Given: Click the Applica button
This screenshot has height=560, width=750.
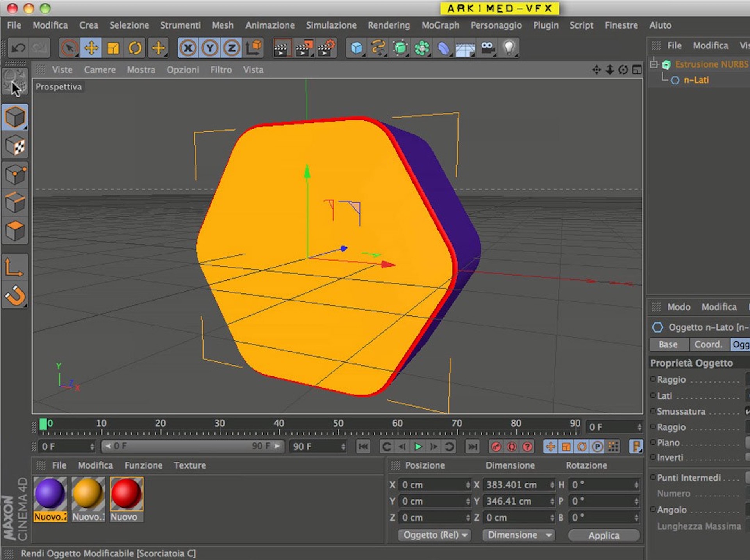Looking at the screenshot, I should pos(604,535).
